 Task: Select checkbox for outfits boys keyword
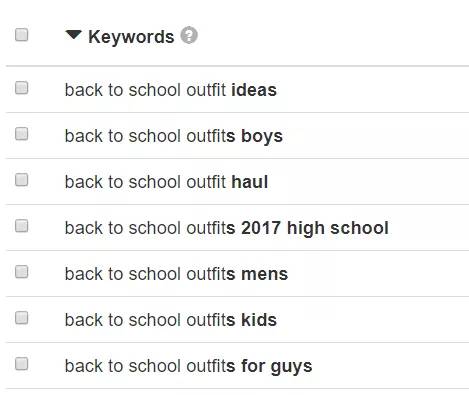coord(22,134)
